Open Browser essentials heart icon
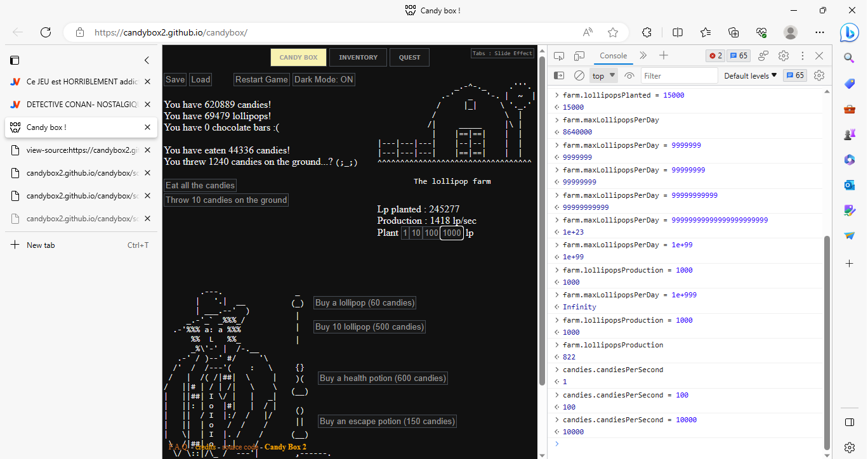The height and width of the screenshot is (459, 868). [762, 32]
